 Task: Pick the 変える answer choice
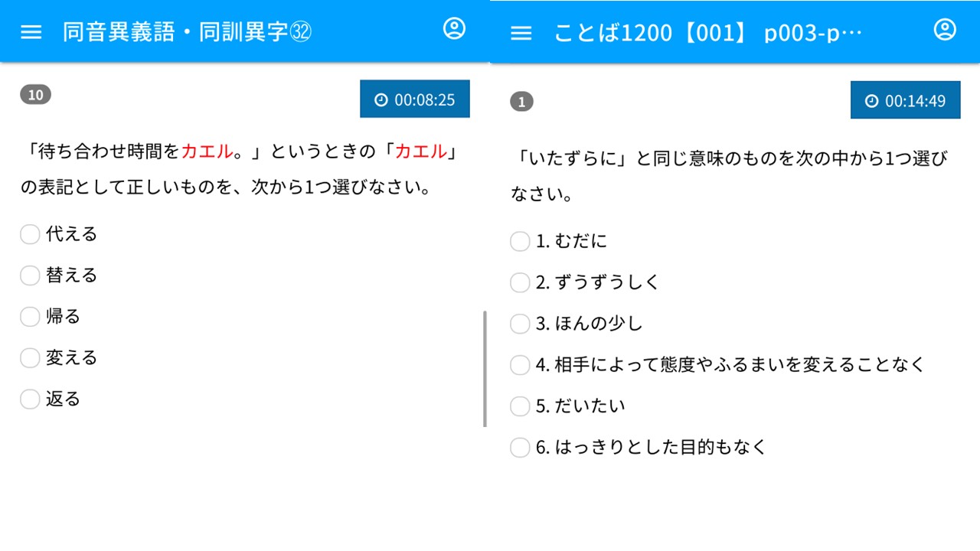point(30,358)
